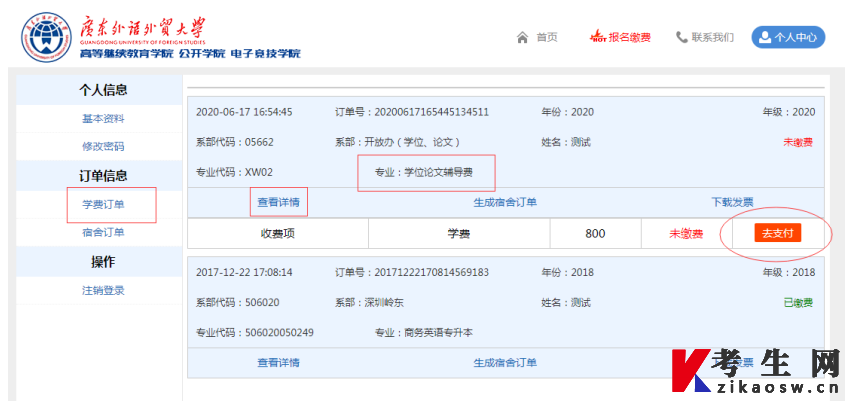This screenshot has height=406, width=854.
Task: Select 学费订单 in the sidebar
Action: 103,205
